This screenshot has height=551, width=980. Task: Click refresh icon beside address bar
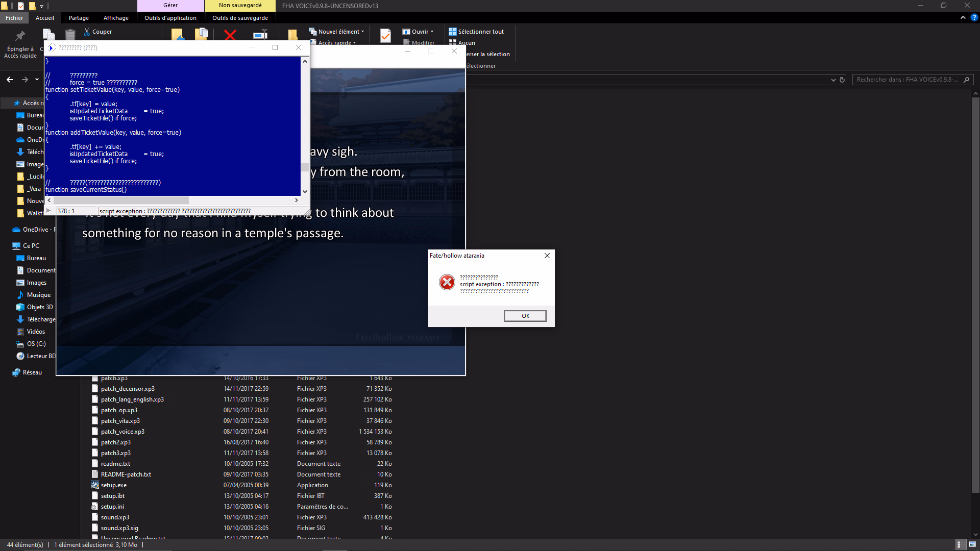tap(843, 80)
